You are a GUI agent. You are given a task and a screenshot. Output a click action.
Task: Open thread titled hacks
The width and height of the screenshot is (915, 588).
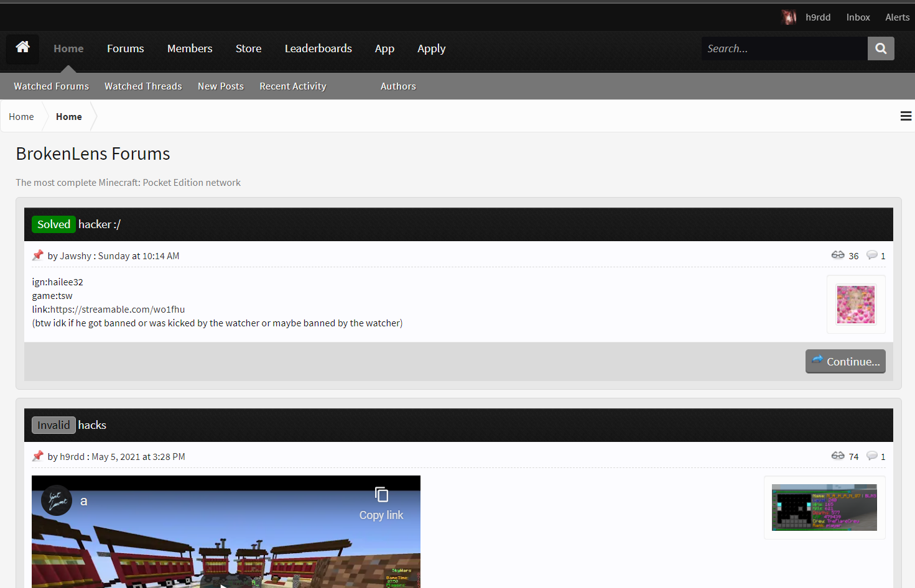(92, 425)
